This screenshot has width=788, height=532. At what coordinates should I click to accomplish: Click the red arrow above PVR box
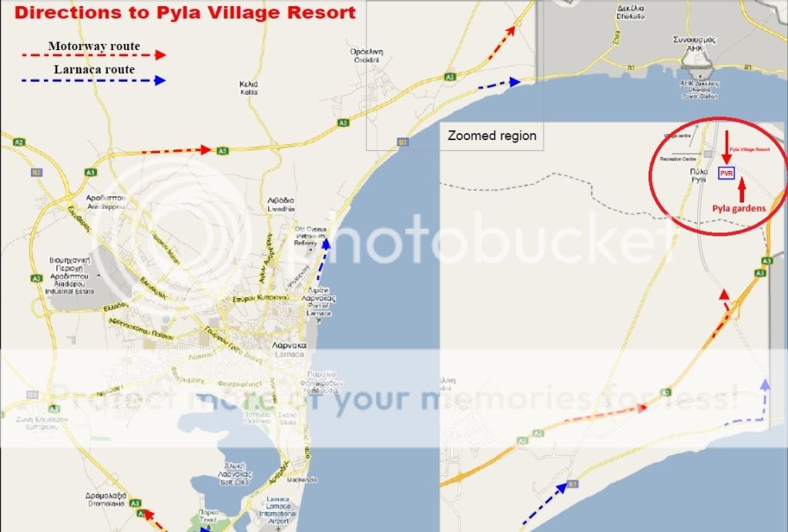click(x=726, y=146)
